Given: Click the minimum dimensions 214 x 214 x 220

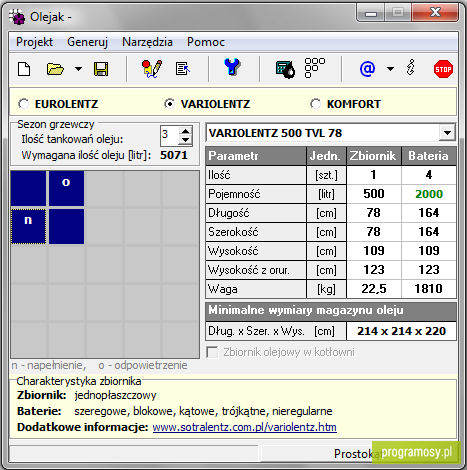Looking at the screenshot, I should click(x=401, y=331).
